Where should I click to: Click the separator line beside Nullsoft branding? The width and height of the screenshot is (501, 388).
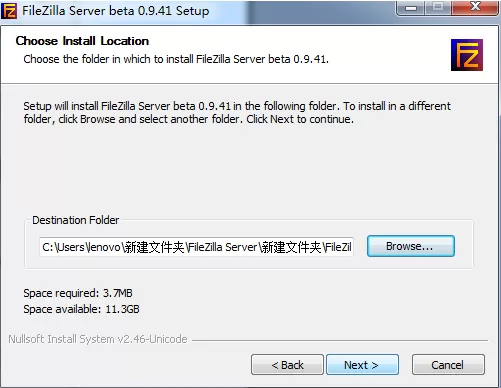pyautogui.click(x=340, y=340)
